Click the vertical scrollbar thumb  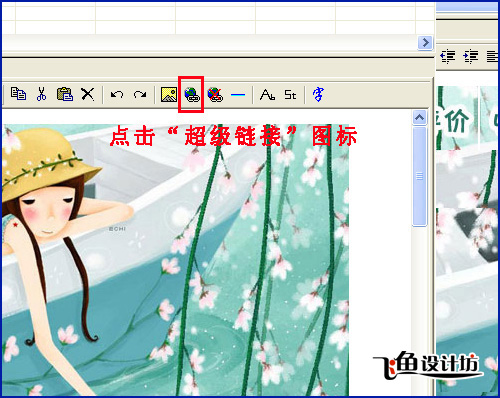point(419,176)
